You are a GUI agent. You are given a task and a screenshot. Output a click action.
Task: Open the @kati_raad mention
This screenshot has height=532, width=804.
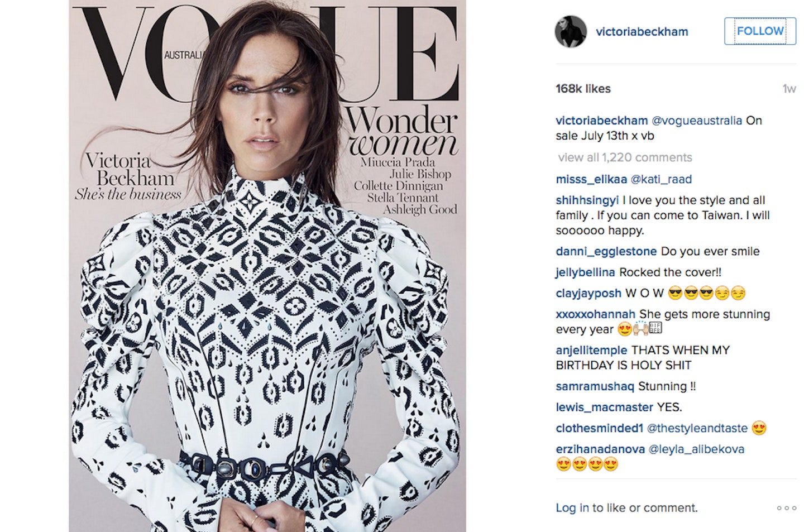(661, 179)
